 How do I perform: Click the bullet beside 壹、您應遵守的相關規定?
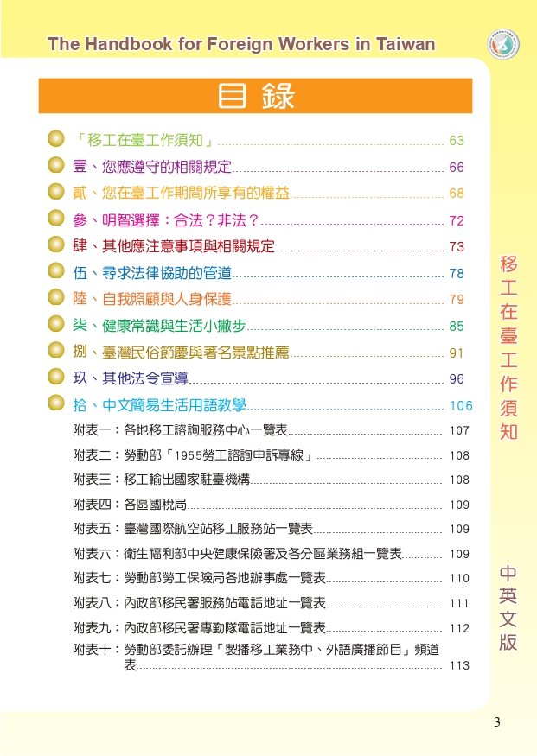coord(56,165)
